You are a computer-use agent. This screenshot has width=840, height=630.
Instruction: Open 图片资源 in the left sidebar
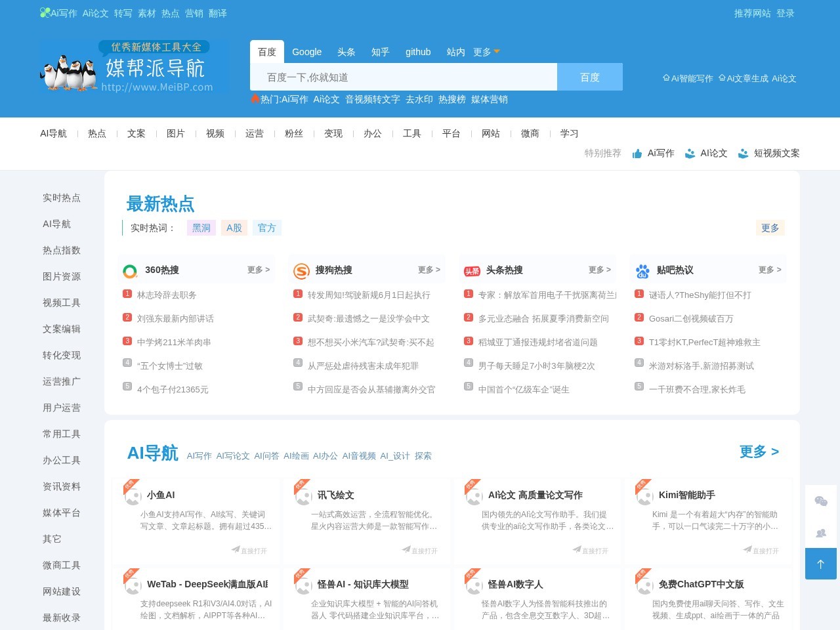62,276
